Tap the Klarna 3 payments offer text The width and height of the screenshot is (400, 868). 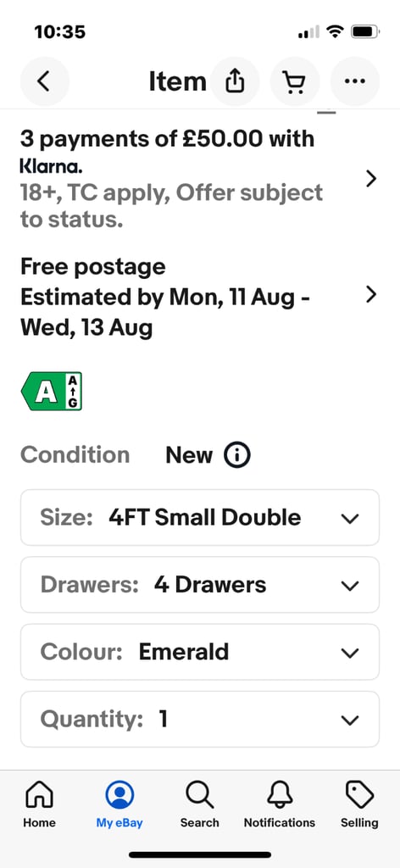tap(168, 138)
